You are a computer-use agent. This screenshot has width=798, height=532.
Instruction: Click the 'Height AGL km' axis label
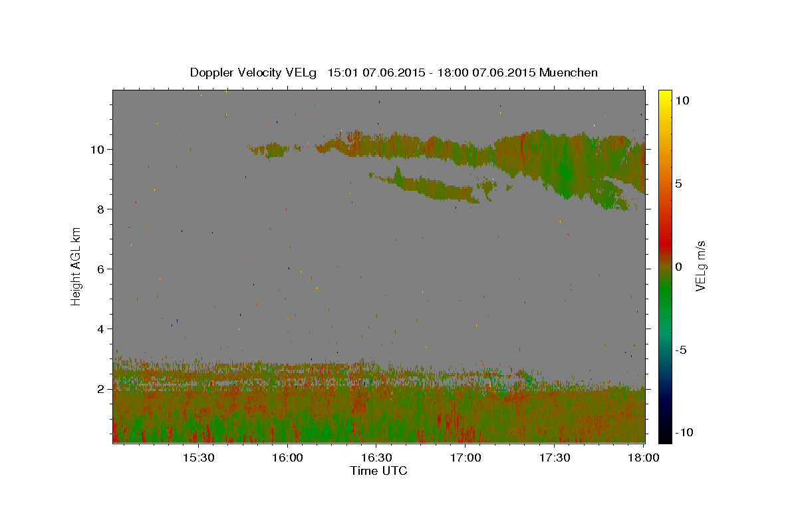click(x=76, y=266)
